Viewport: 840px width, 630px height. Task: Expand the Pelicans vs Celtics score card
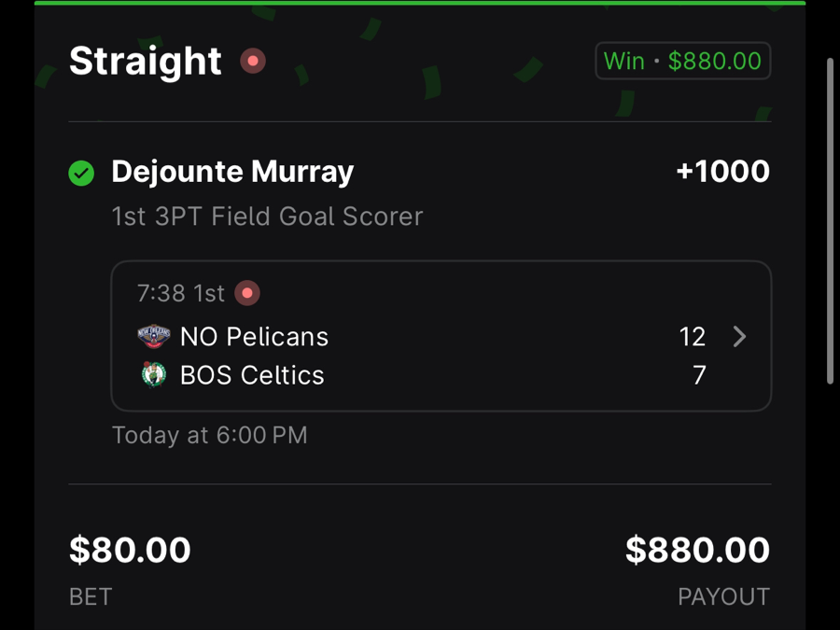441,336
